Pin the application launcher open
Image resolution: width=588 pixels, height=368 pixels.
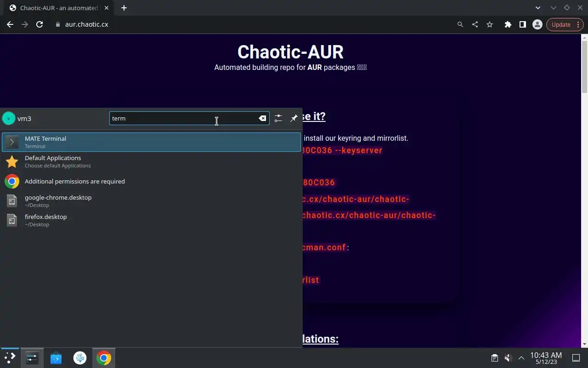coord(294,118)
